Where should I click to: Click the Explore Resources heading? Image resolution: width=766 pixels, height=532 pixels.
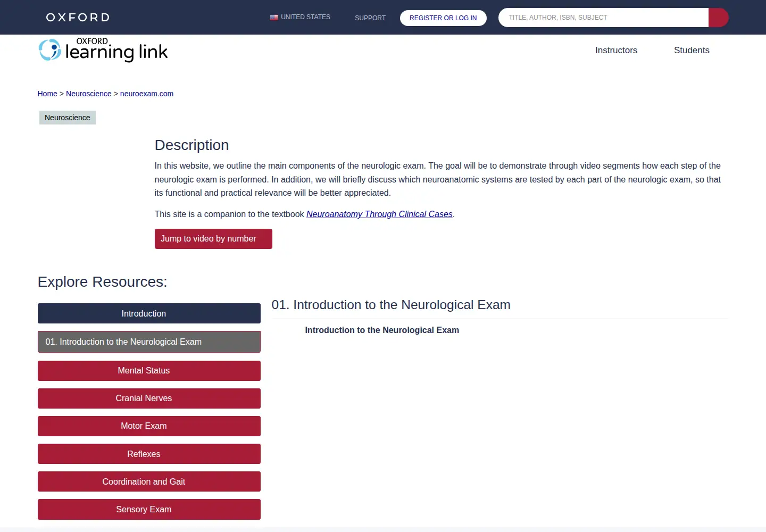click(x=102, y=281)
